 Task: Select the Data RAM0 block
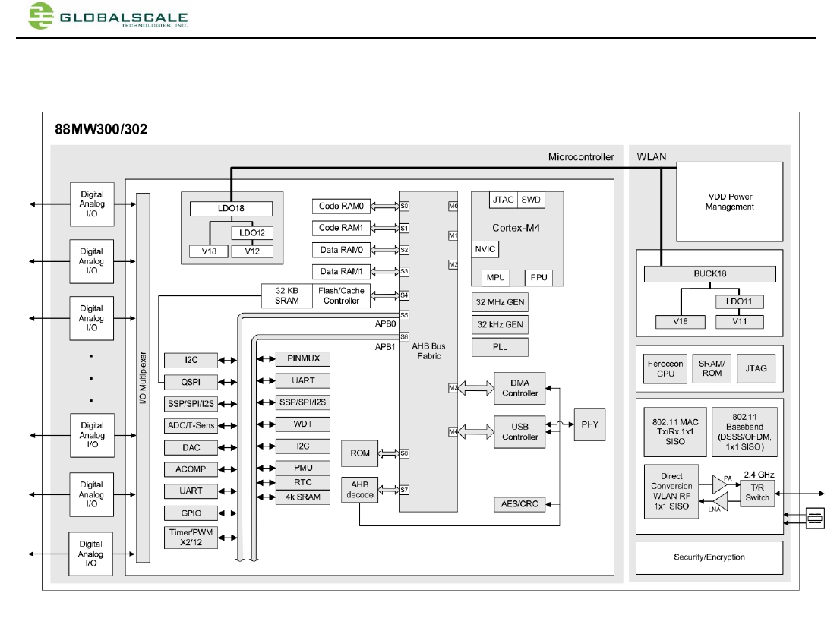pos(341,250)
